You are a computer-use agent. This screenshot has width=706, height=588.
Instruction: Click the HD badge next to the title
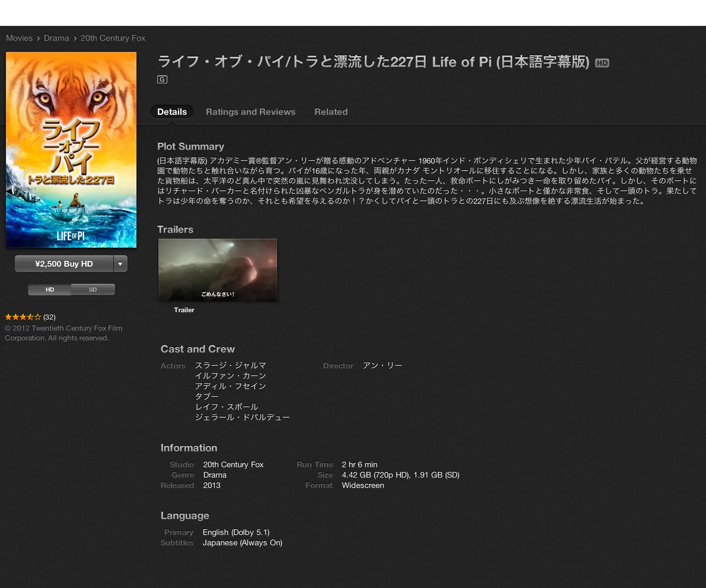602,63
